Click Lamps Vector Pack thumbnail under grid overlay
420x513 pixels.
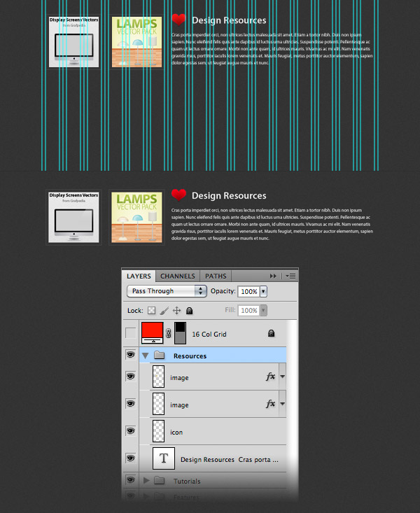click(x=136, y=42)
